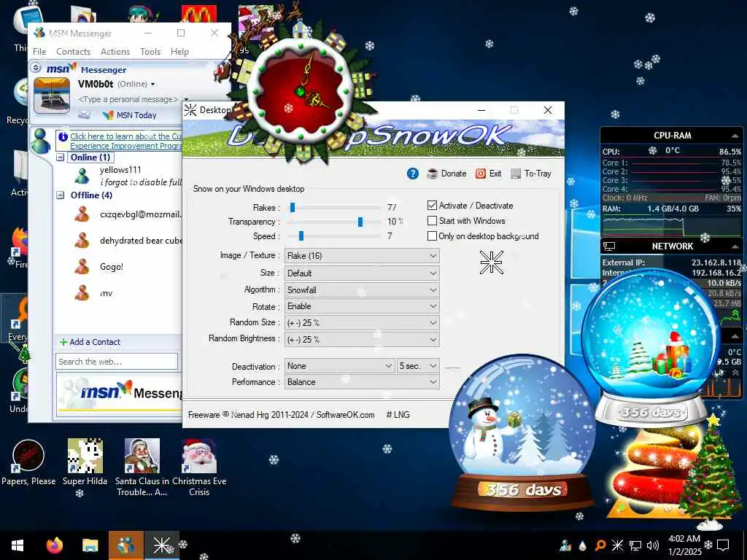Click Add a Contact in MSN Messenger
The image size is (747, 560).
[90, 342]
